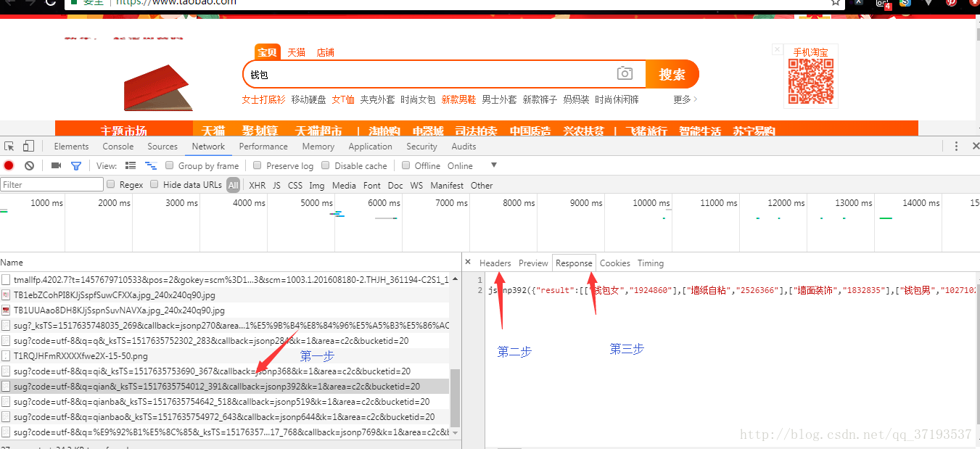Check the Offline checkbox

[406, 165]
